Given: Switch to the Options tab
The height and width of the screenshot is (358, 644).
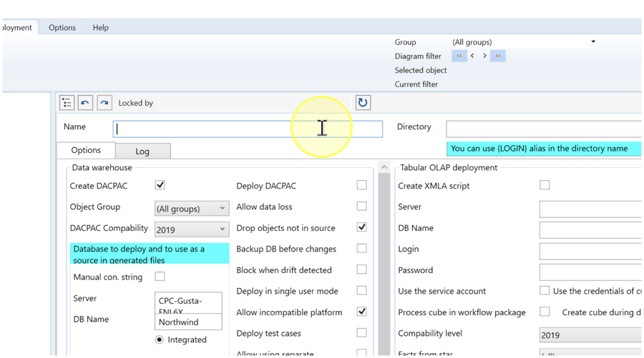Looking at the screenshot, I should point(86,150).
